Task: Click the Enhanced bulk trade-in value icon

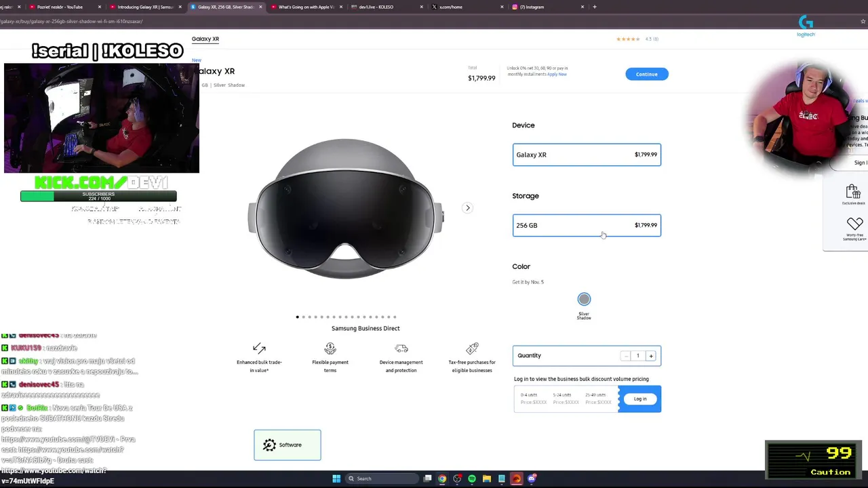Action: point(259,348)
